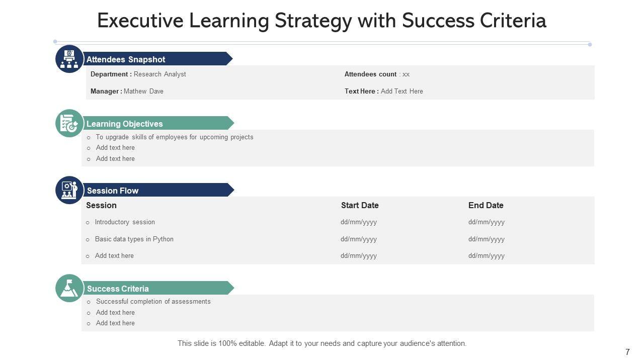Image resolution: width=644 pixels, height=362 pixels.
Task: Click start date of Introductory session
Action: tap(359, 222)
